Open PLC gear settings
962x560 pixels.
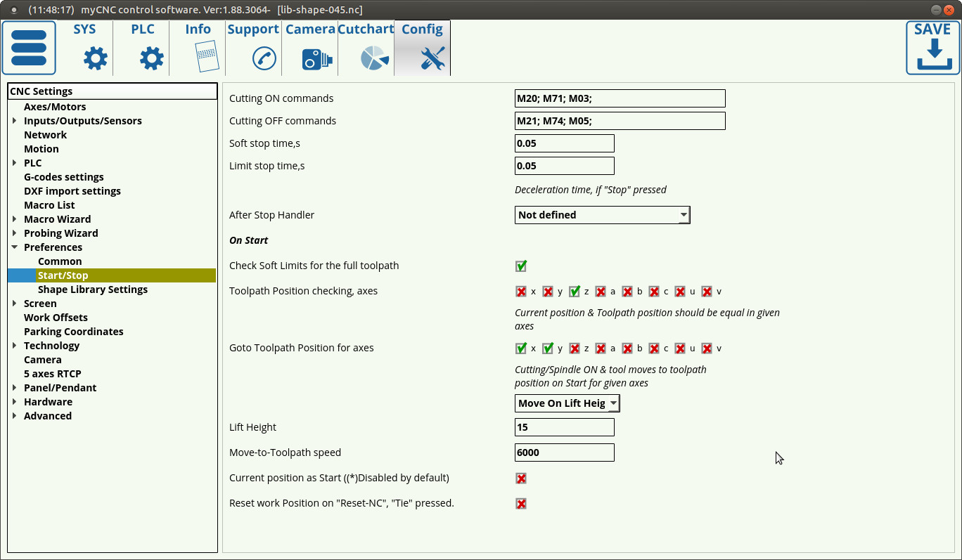(151, 58)
